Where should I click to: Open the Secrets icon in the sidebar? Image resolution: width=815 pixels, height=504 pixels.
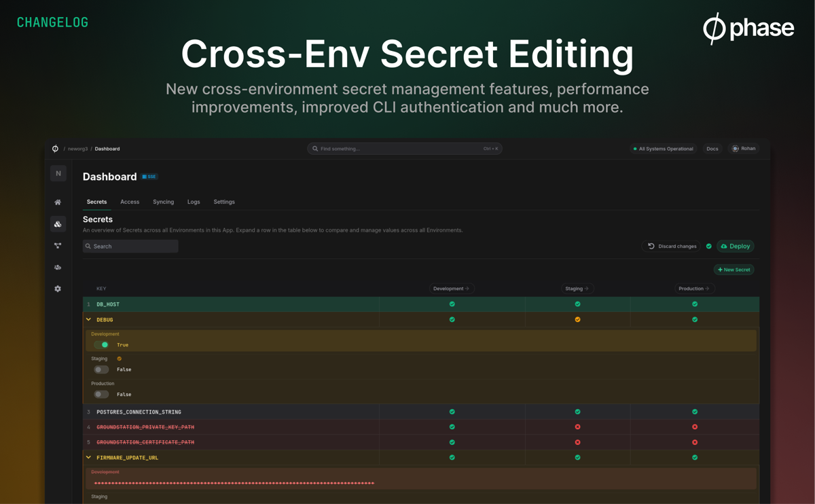[x=58, y=223]
